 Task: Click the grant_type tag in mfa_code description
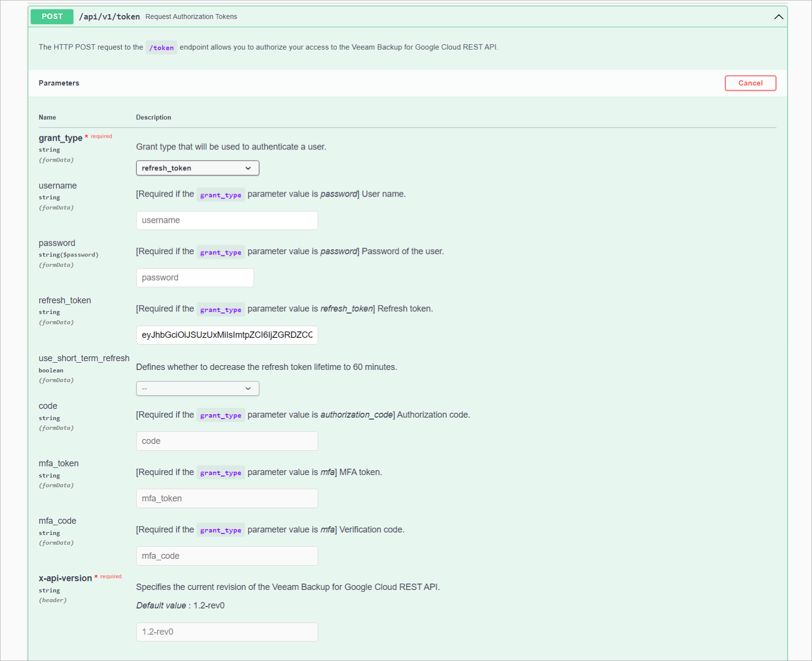[221, 530]
